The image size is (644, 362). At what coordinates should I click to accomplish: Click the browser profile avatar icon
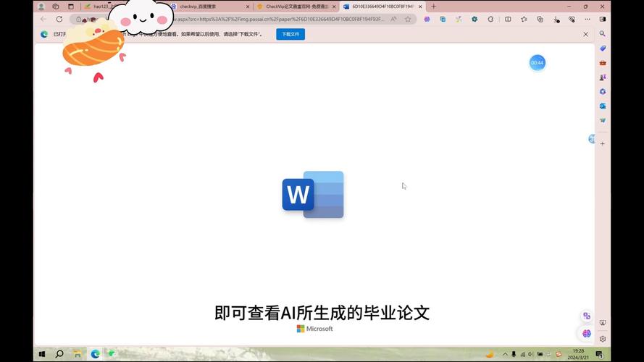pos(41,7)
